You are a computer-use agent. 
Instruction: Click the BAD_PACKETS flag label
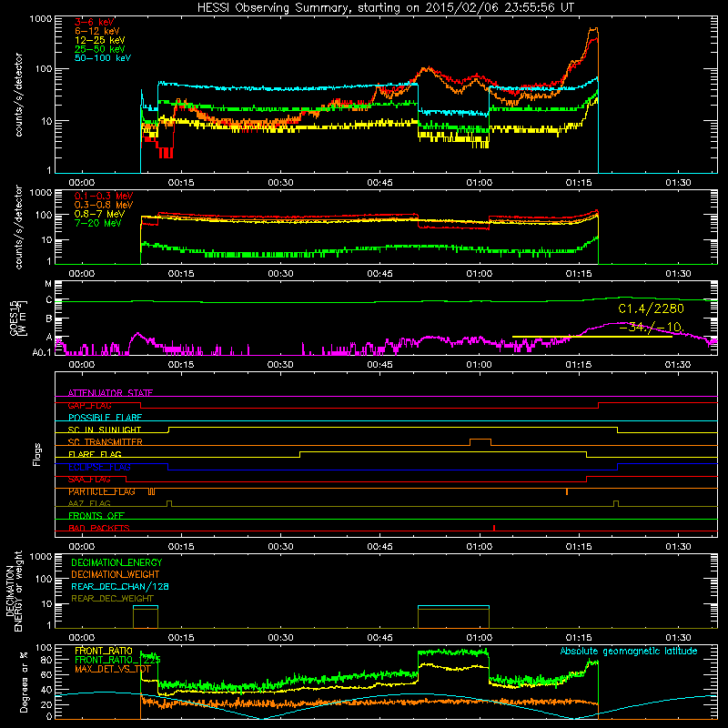tap(99, 529)
